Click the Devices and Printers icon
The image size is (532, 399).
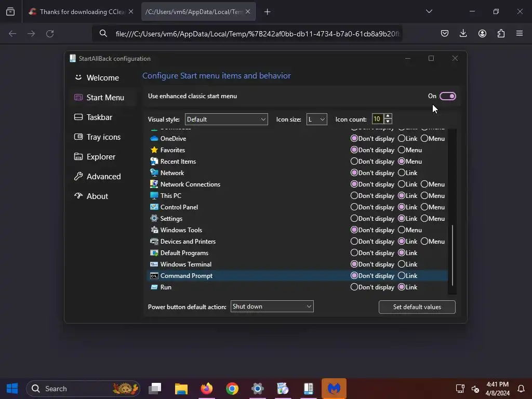154,242
